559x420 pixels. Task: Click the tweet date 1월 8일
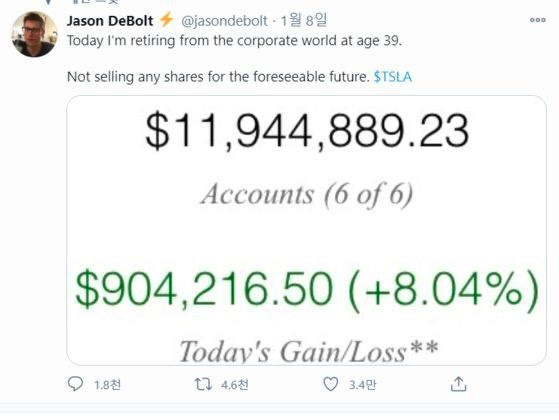click(304, 20)
